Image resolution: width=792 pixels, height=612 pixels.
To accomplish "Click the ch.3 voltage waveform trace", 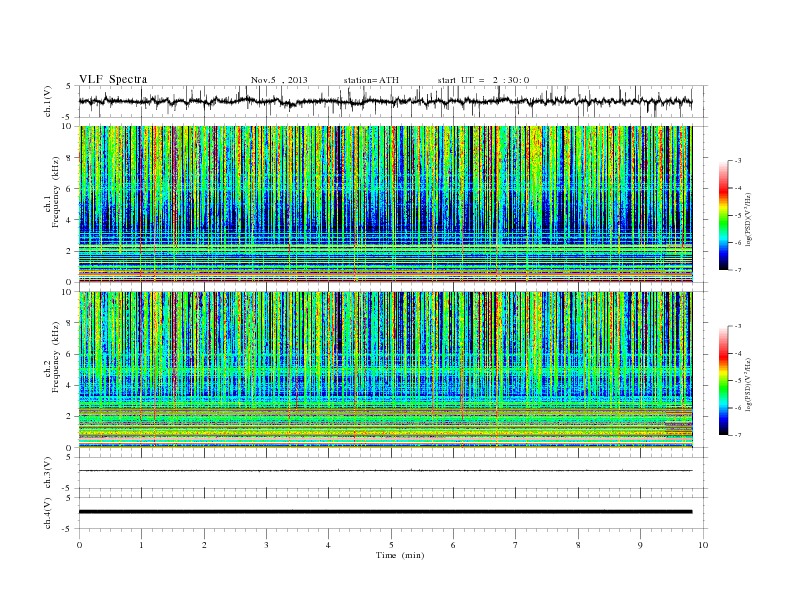I will tap(385, 471).
